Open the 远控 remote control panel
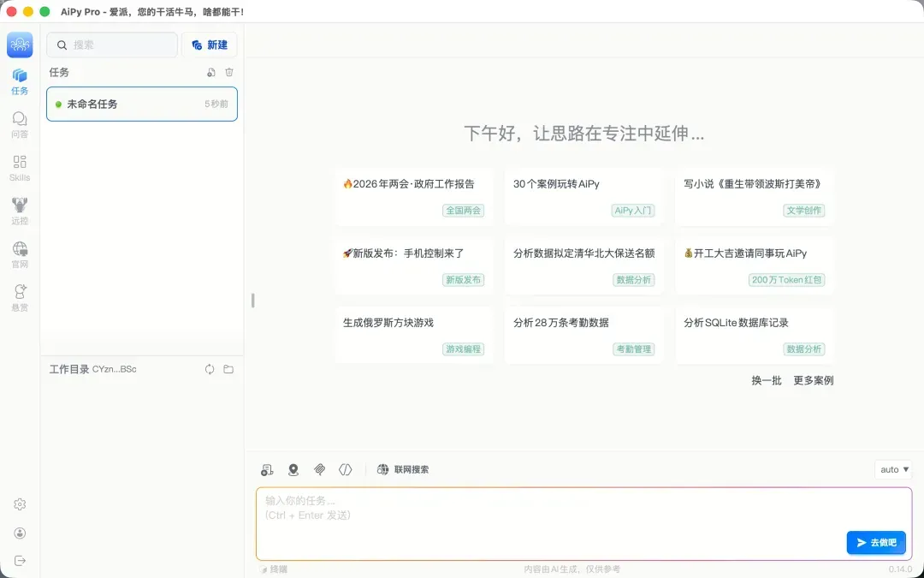 click(x=20, y=210)
